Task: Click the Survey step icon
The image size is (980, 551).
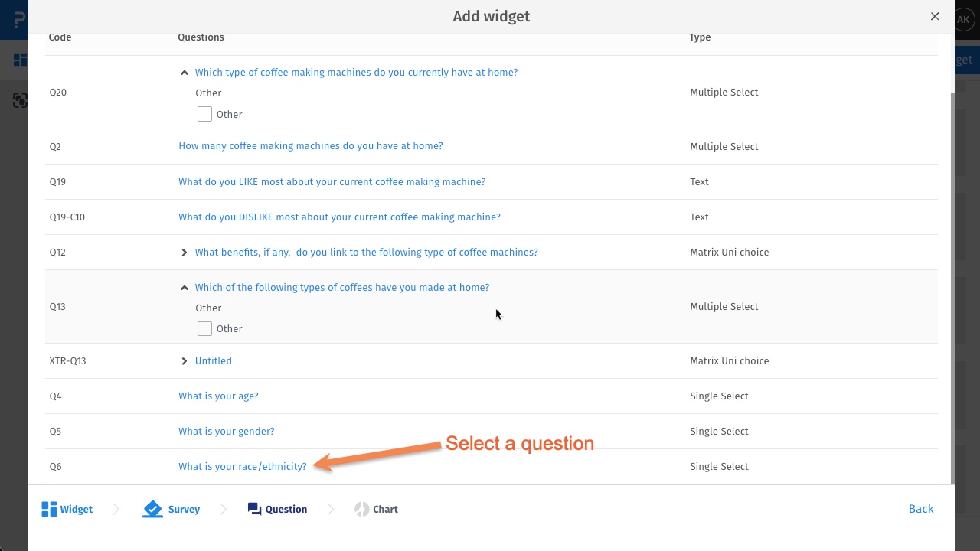Action: [x=152, y=509]
